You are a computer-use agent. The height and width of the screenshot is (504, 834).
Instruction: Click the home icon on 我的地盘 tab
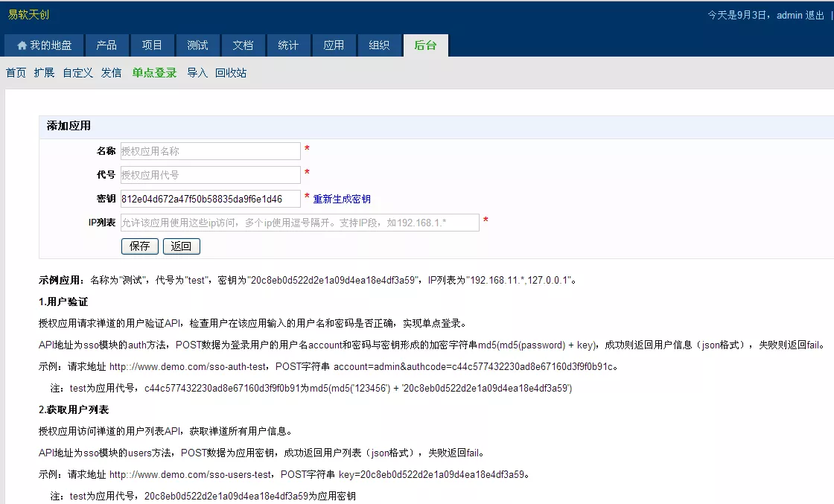click(x=22, y=45)
